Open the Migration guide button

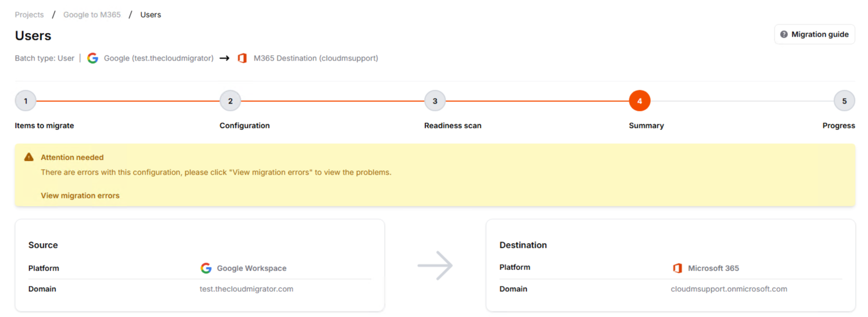(x=814, y=34)
